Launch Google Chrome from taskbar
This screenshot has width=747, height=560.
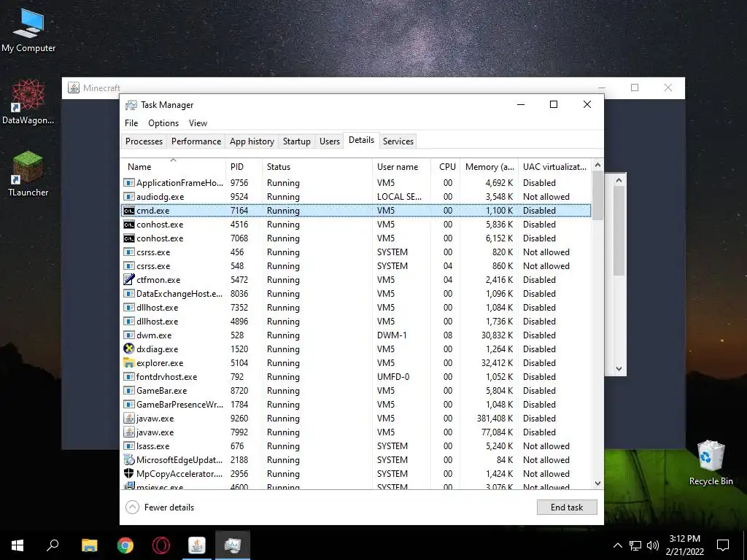(125, 545)
